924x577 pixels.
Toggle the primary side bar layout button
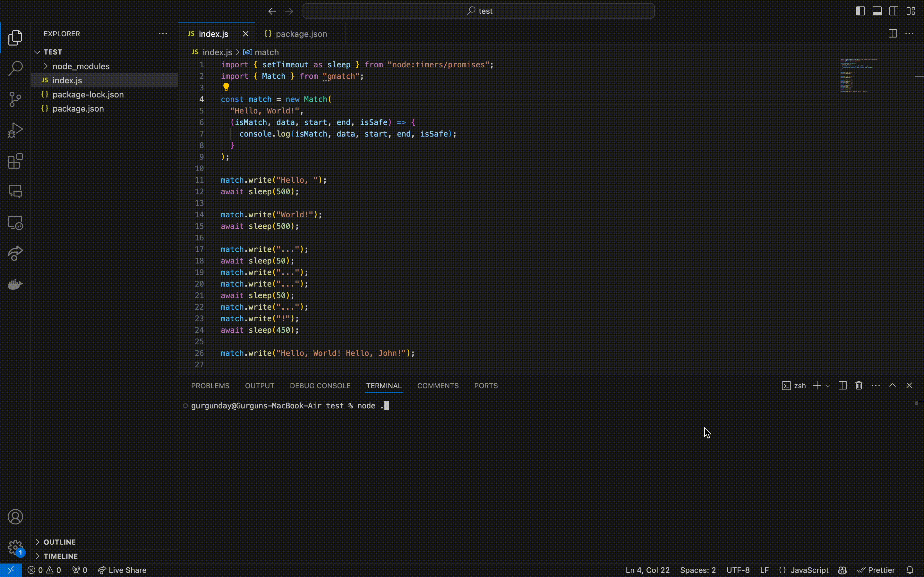click(860, 11)
